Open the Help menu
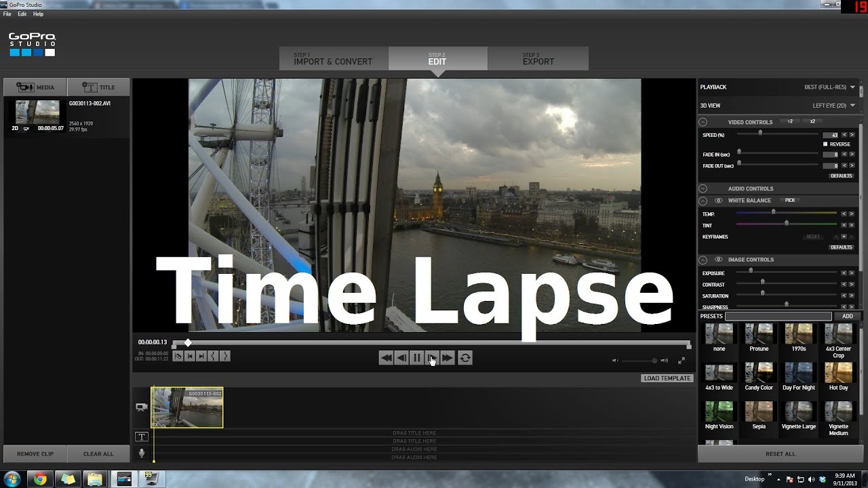The image size is (868, 488). [x=38, y=14]
